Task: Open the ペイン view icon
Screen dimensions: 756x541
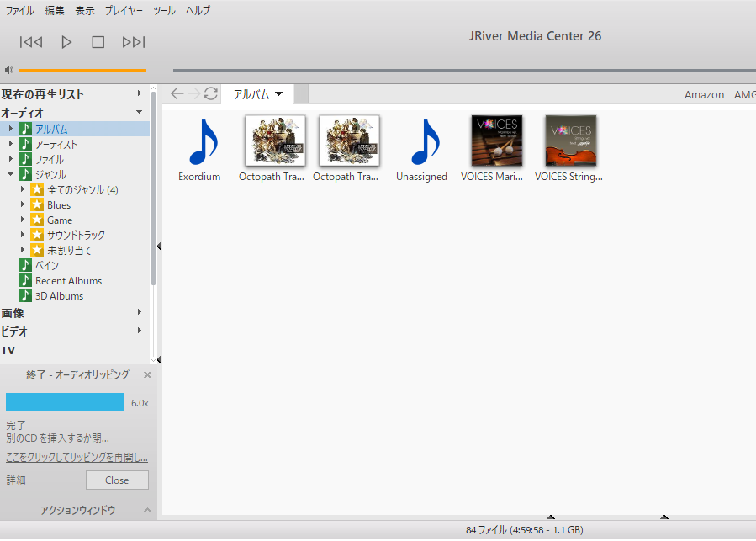Action: tap(25, 265)
